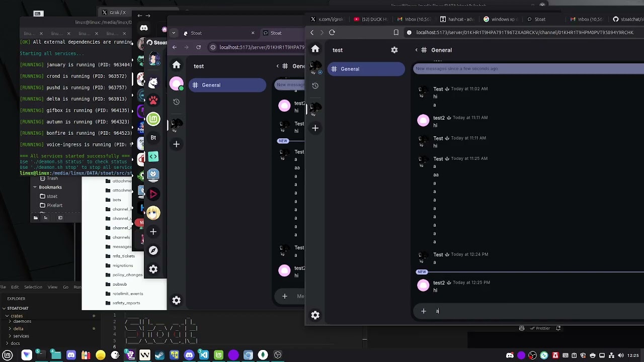Go back in right browser window
The image size is (644, 362).
(x=312, y=33)
